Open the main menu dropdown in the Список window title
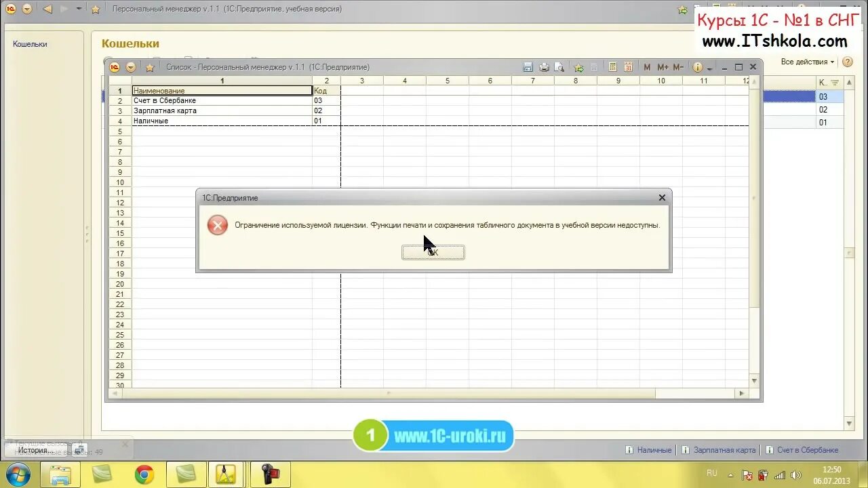 [x=131, y=67]
